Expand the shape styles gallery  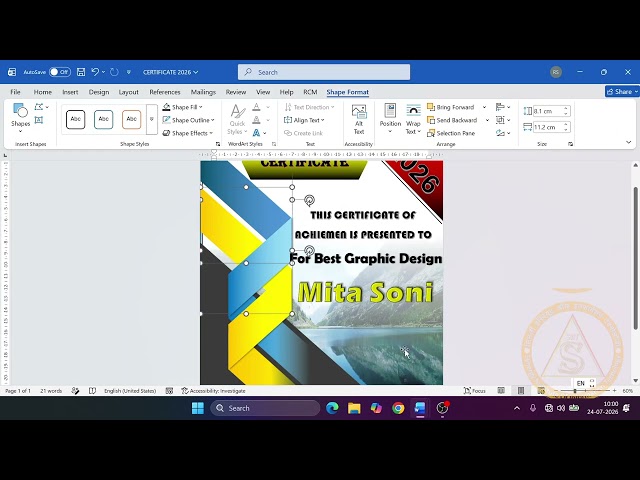[151, 119]
